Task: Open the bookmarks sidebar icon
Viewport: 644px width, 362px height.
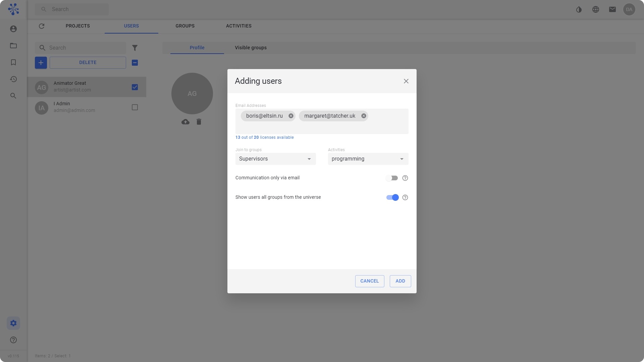Action: pyautogui.click(x=13, y=62)
